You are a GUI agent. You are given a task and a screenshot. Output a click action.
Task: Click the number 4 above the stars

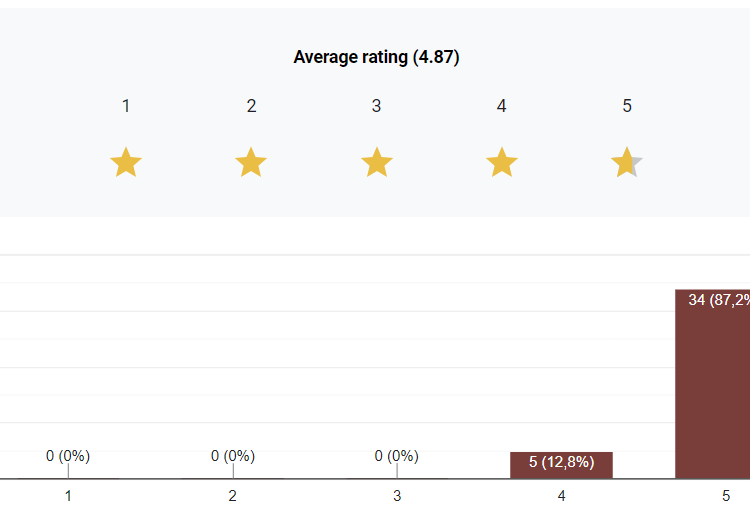[501, 106]
